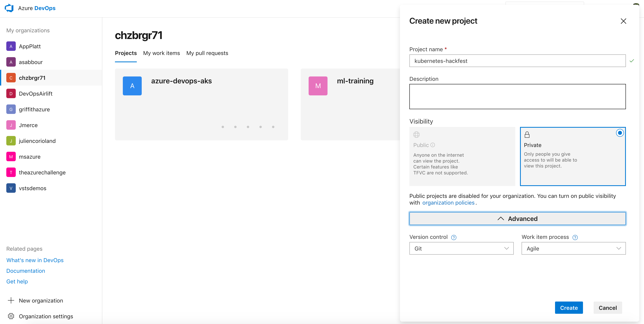The image size is (644, 324).
Task: Click the Work item process help icon
Action: [x=575, y=237]
